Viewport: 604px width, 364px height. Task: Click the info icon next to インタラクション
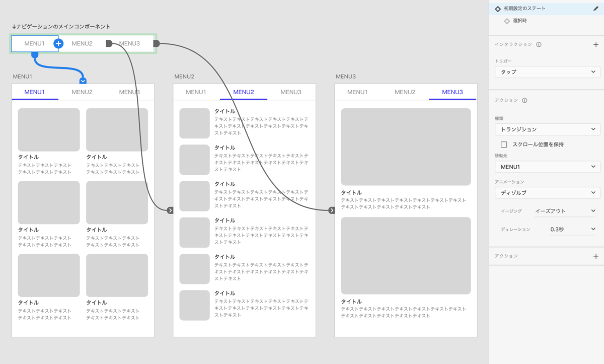[539, 44]
